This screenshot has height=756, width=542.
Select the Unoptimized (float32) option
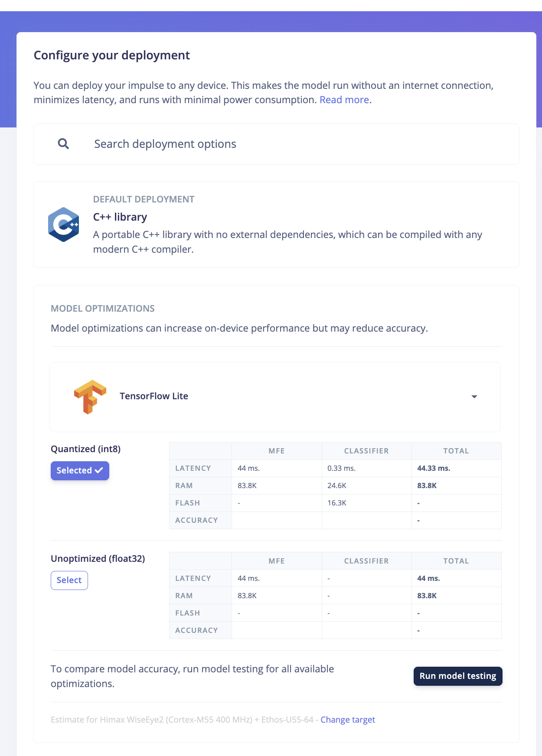(69, 580)
